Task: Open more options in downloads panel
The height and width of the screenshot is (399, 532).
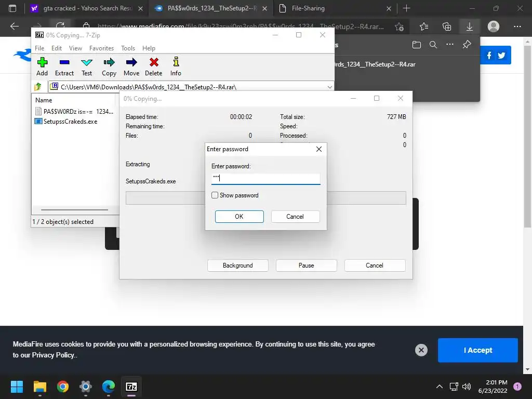Action: click(x=450, y=45)
